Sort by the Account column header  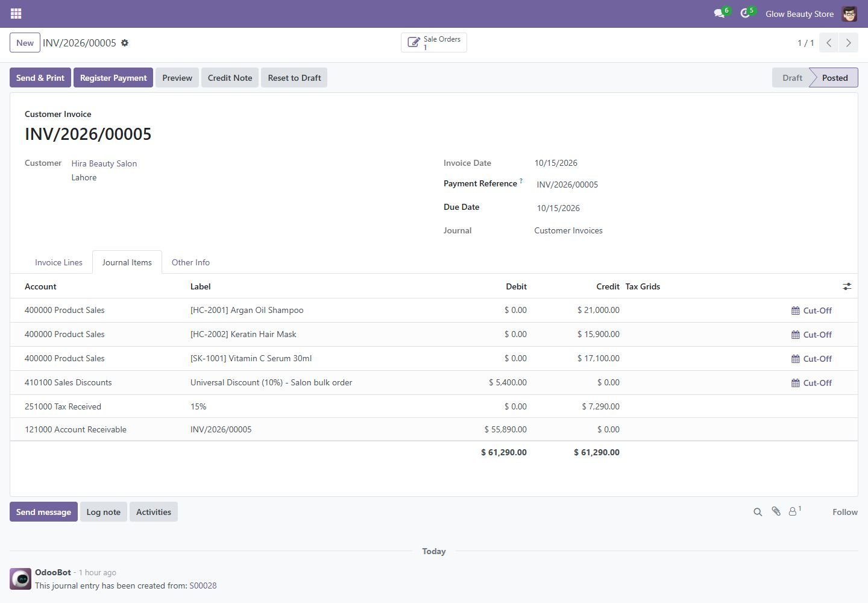pos(40,286)
